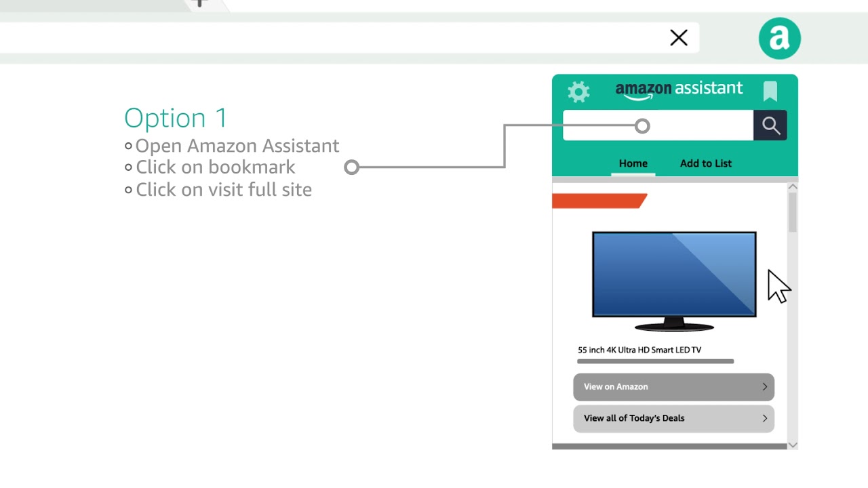The width and height of the screenshot is (868, 488).
Task: Click the scroll up arrow in panel
Action: (793, 187)
